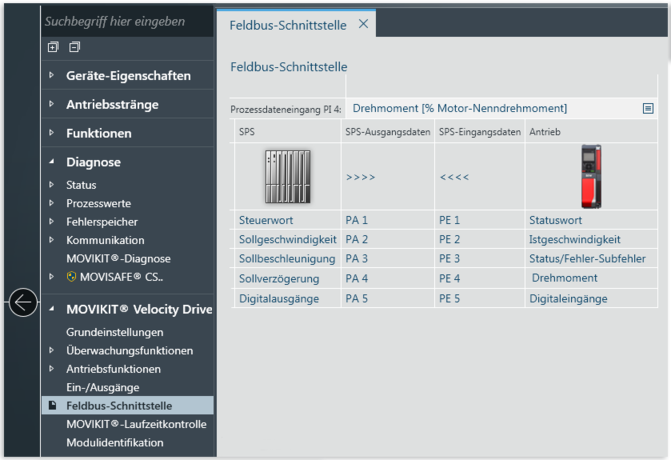Click the MOVISAFE CS.. shield icon
This screenshot has width=671, height=460.
click(x=71, y=277)
